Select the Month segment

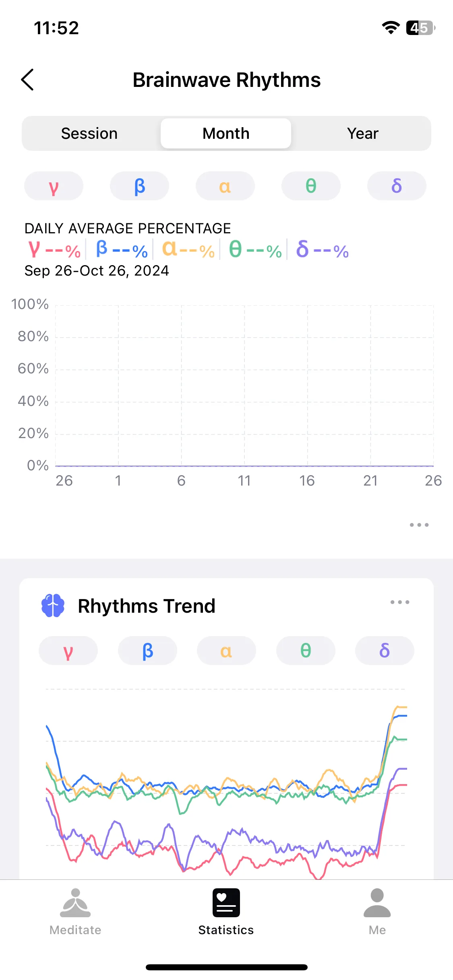(226, 134)
